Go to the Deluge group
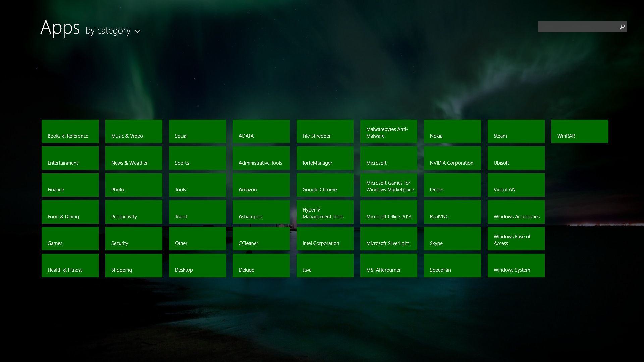This screenshot has width=644, height=362. (261, 265)
